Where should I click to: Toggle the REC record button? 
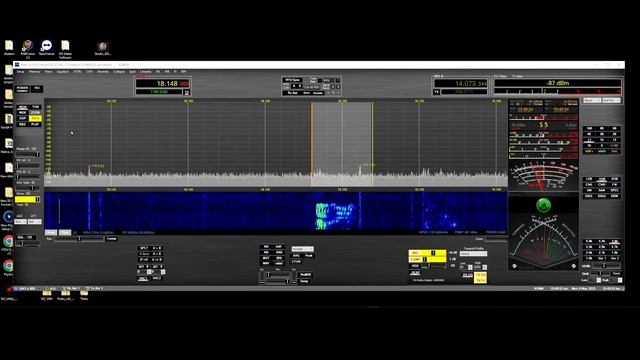22,124
